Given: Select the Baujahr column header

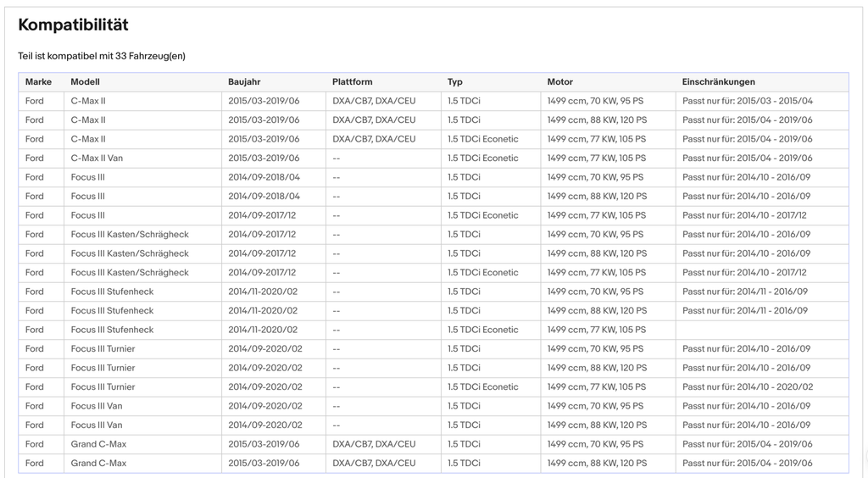Looking at the screenshot, I should point(244,82).
